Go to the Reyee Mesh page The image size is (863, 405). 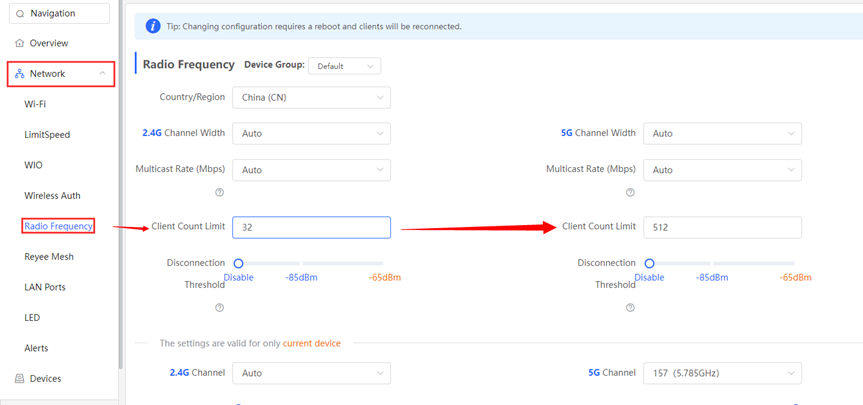click(x=49, y=257)
